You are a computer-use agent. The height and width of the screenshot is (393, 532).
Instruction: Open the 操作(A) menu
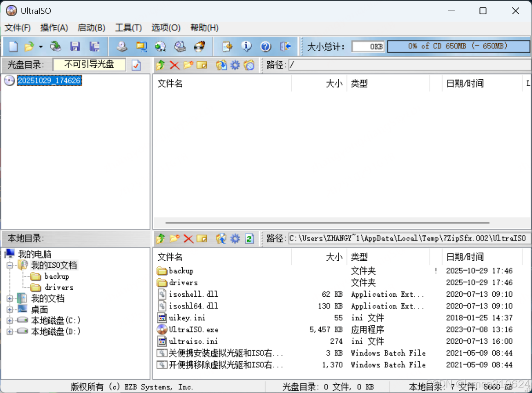(x=54, y=28)
